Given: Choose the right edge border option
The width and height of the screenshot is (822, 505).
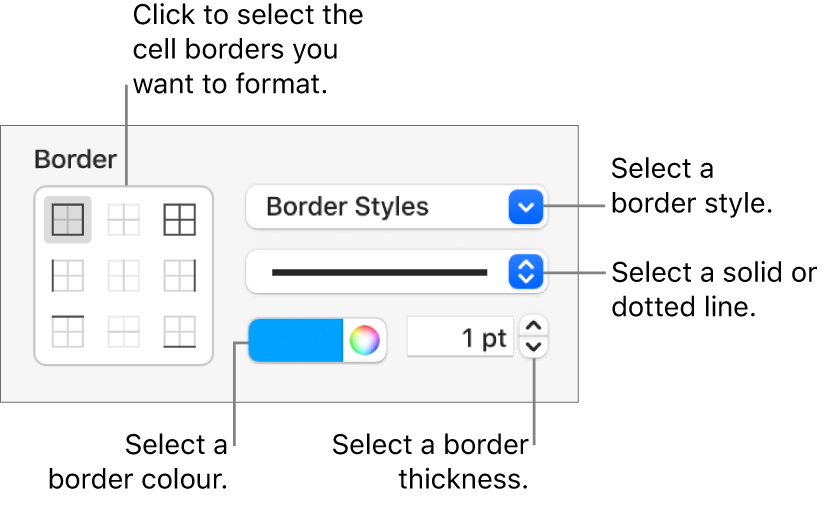Looking at the screenshot, I should click(179, 275).
